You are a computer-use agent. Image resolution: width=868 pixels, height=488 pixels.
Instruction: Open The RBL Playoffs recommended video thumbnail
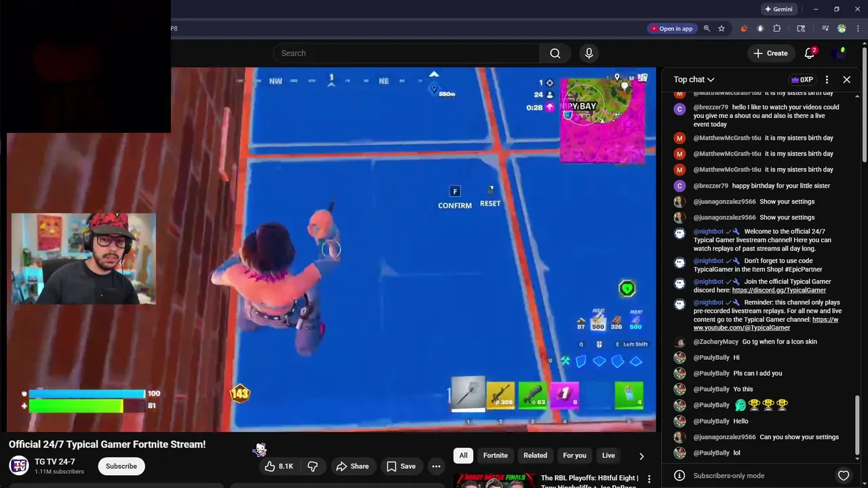[x=494, y=481]
